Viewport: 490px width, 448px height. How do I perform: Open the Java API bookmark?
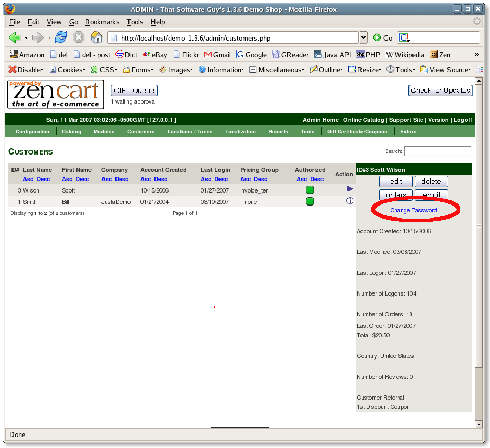click(x=332, y=55)
